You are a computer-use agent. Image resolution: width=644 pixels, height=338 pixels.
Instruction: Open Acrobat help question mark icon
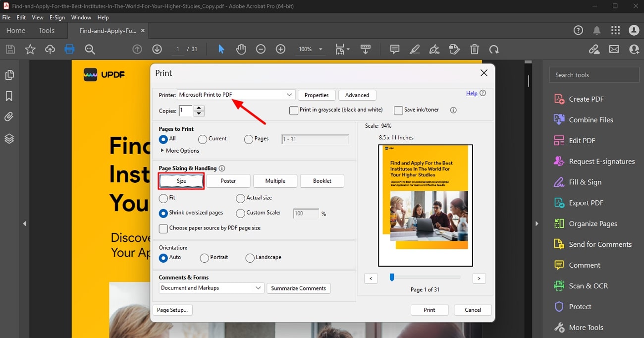tap(578, 31)
